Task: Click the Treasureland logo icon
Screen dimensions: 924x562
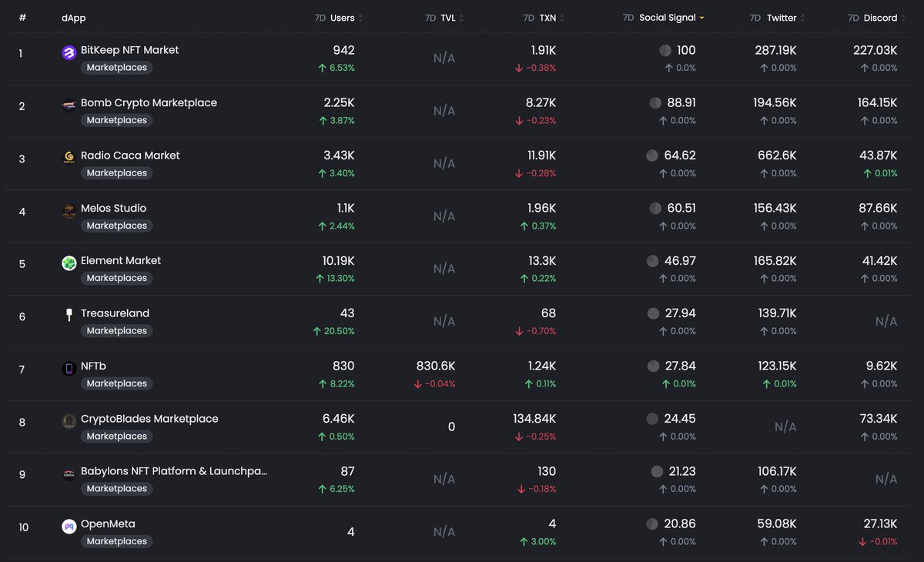Action: pyautogui.click(x=69, y=316)
